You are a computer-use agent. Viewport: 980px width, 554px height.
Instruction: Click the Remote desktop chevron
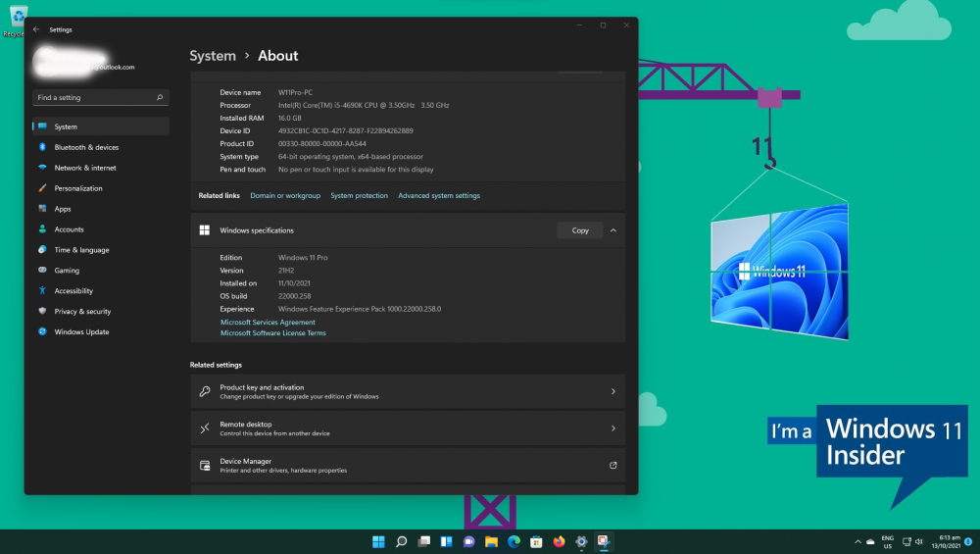(x=613, y=428)
